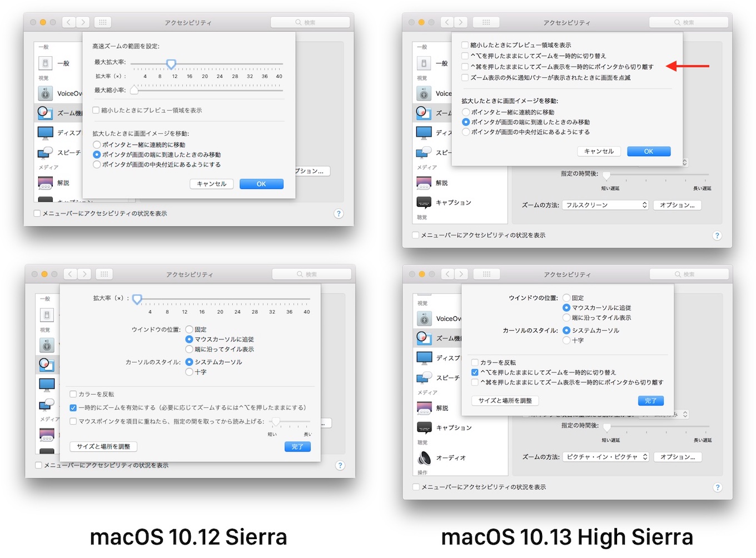756x558 pixels.
Task: Select ポインタと一緒に連続的に移動 radio in top-left window
Action: point(97,145)
